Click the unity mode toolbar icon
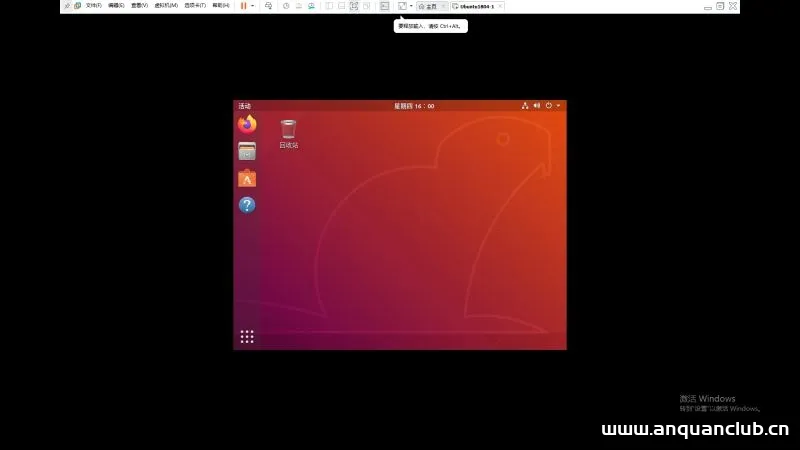This screenshot has height=450, width=800. point(366,6)
